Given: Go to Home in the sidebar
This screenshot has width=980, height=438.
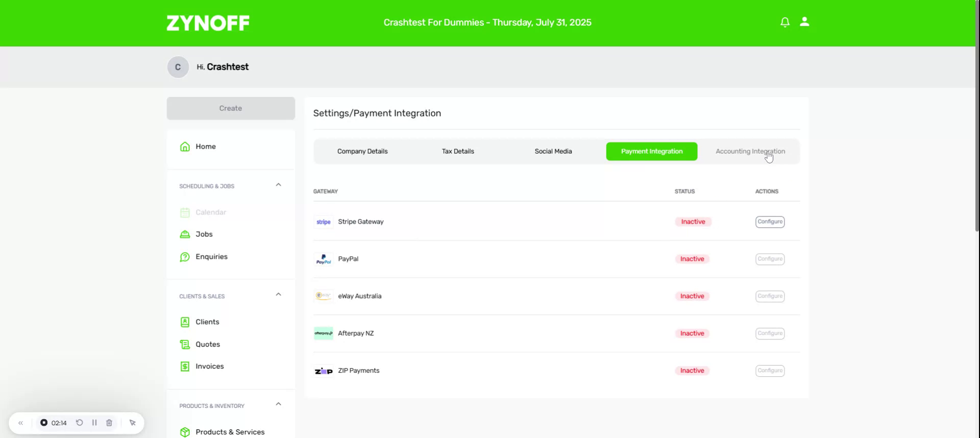Looking at the screenshot, I should point(206,147).
